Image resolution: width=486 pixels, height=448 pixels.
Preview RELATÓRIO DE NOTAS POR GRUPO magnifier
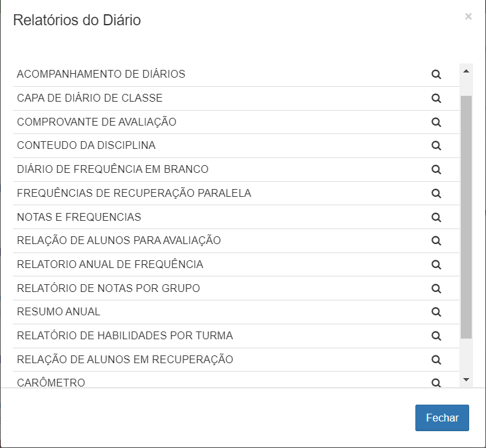[x=436, y=288]
